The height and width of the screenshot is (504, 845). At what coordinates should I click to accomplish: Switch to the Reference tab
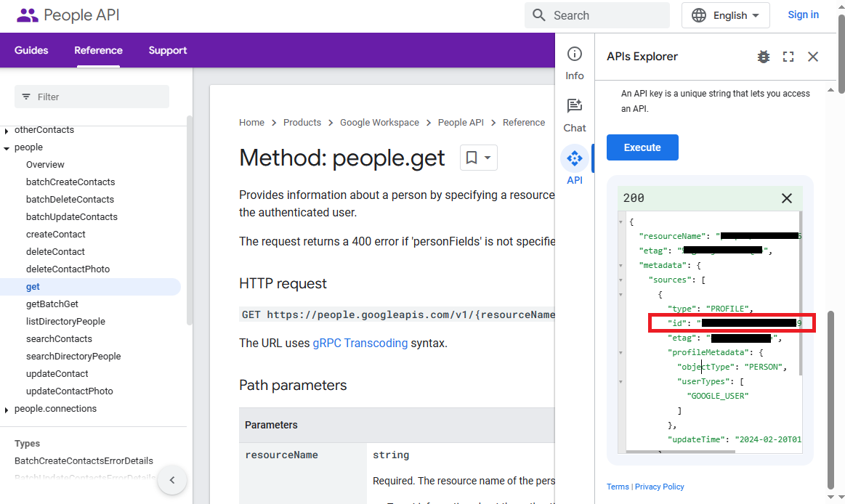point(98,50)
